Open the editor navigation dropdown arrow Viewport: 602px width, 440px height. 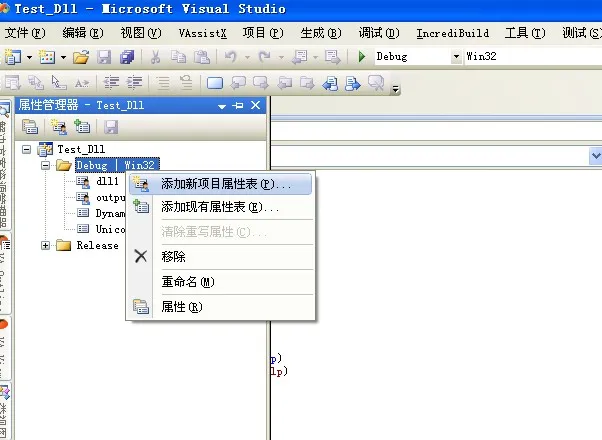click(595, 156)
